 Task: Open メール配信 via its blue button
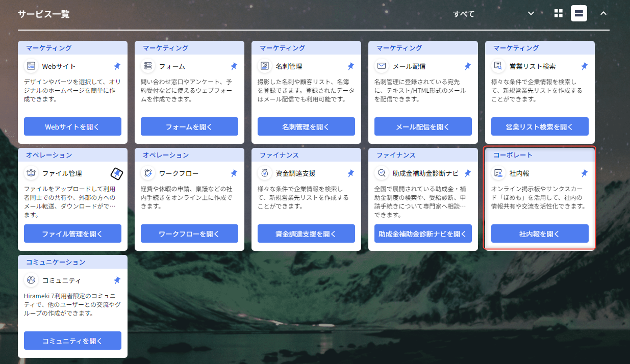pos(423,126)
